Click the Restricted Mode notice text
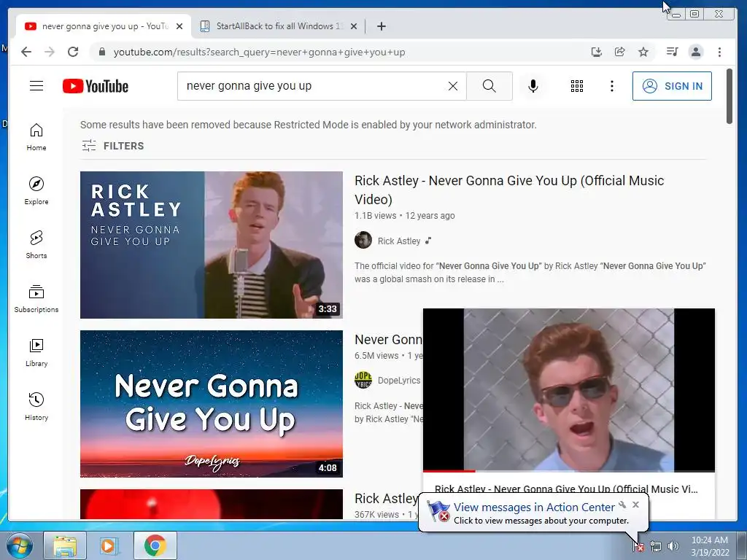The width and height of the screenshot is (747, 560). 309,125
